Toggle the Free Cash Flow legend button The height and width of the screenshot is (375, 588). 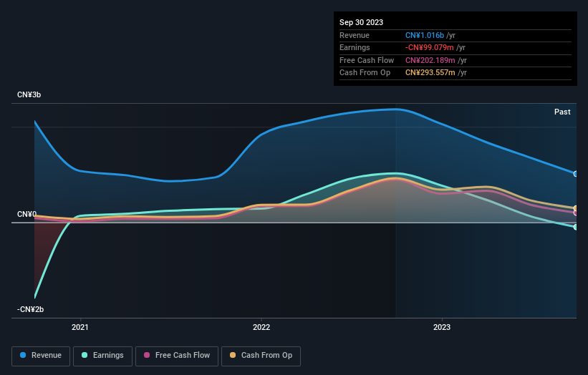click(177, 356)
